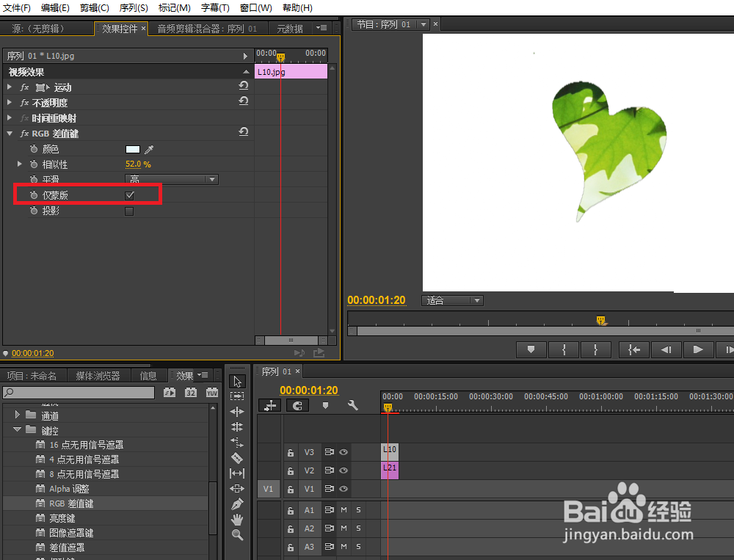Toggle visibility eye of track V3

pyautogui.click(x=344, y=452)
